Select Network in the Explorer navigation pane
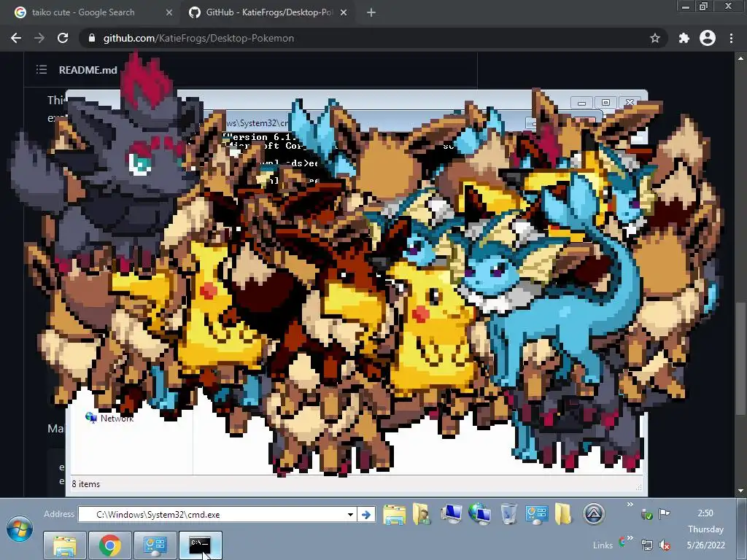The height and width of the screenshot is (560, 747). (x=110, y=418)
